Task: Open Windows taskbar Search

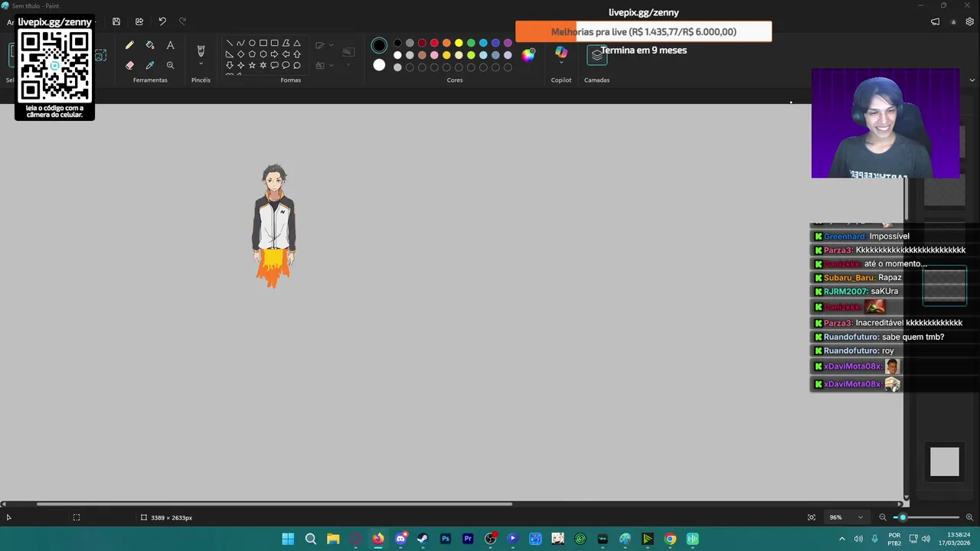Action: pyautogui.click(x=311, y=539)
